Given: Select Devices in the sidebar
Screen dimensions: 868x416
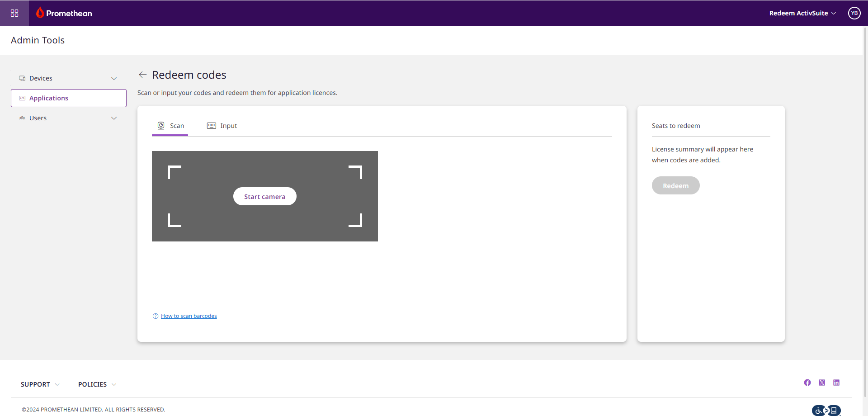Looking at the screenshot, I should coord(69,78).
